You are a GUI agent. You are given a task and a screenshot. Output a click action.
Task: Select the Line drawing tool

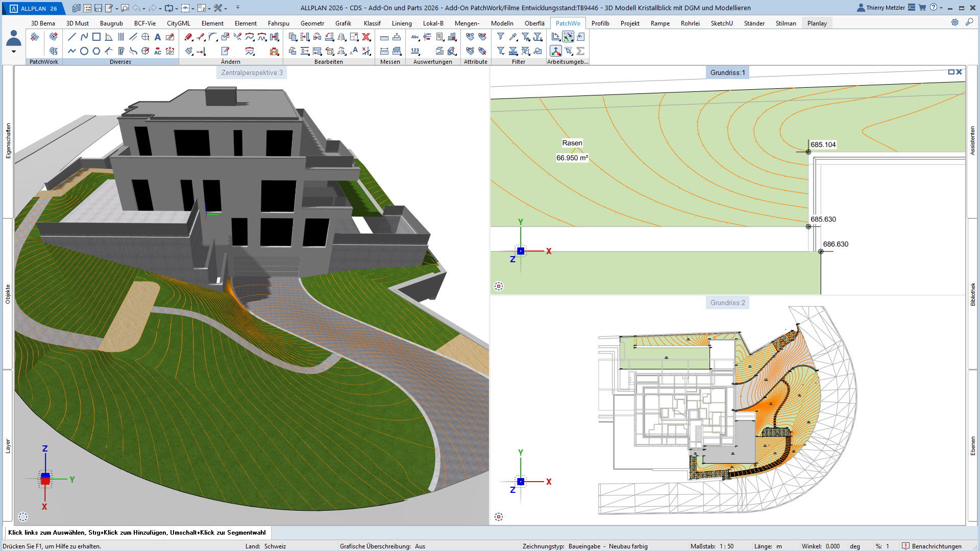point(72,37)
